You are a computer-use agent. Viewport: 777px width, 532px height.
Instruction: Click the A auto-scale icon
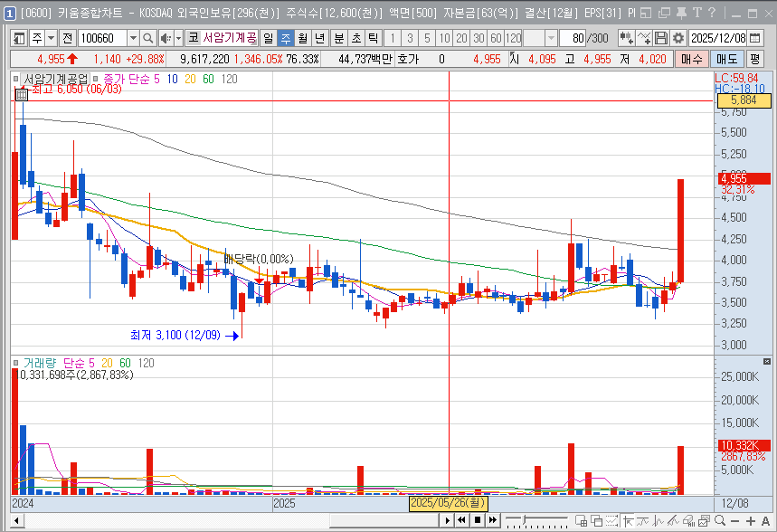[x=765, y=521]
